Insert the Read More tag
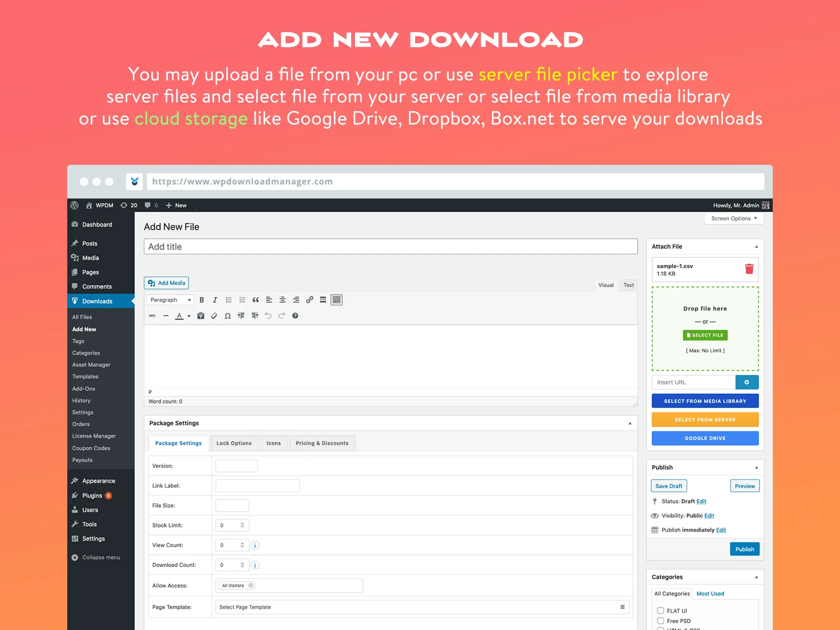The height and width of the screenshot is (630, 840). click(x=323, y=300)
